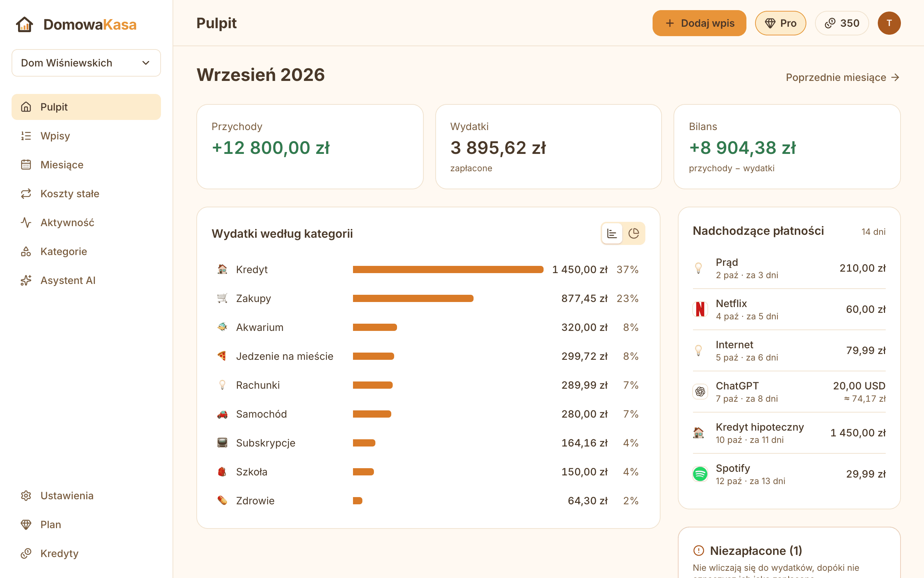
Task: Click the "2 paź · za 3 dni" date
Action: [746, 275]
